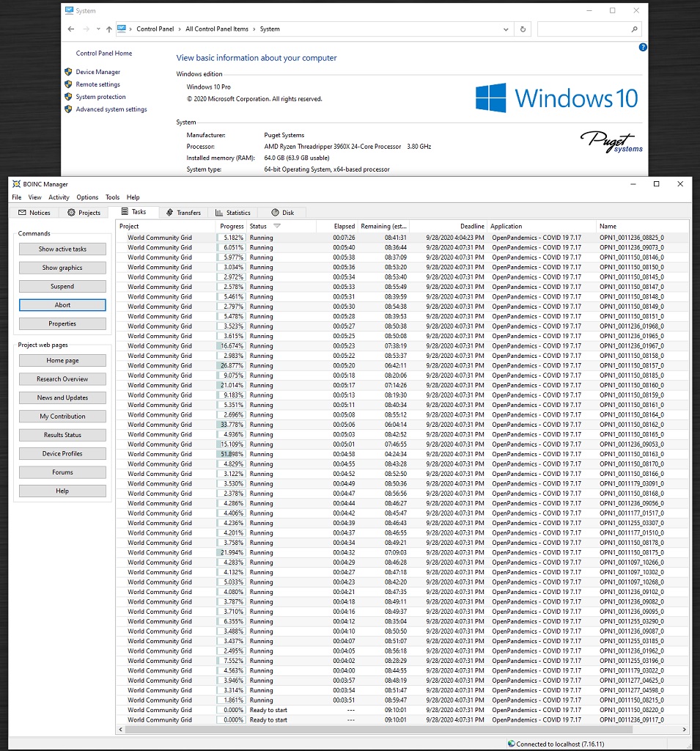The height and width of the screenshot is (751, 700).
Task: Click Control Panel Home link
Action: tap(104, 53)
